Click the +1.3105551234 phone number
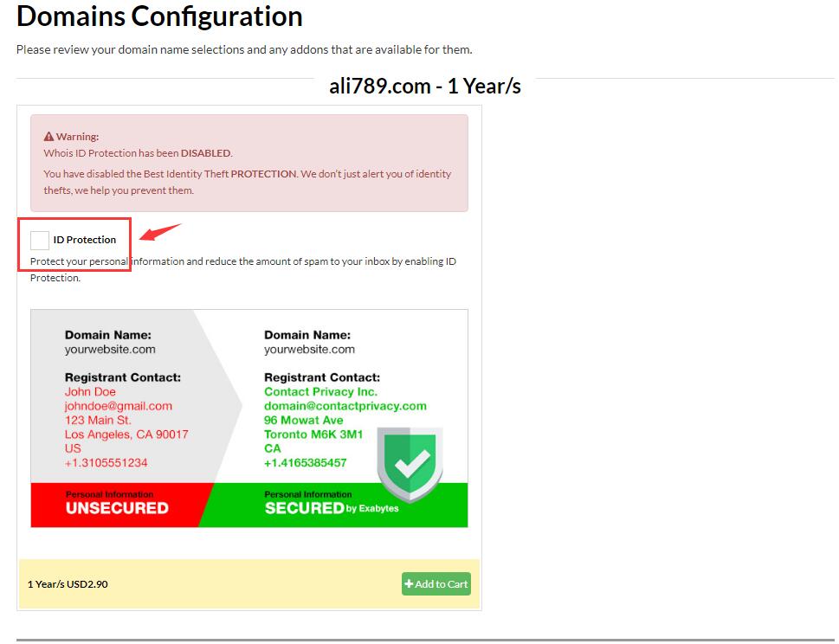 106,463
